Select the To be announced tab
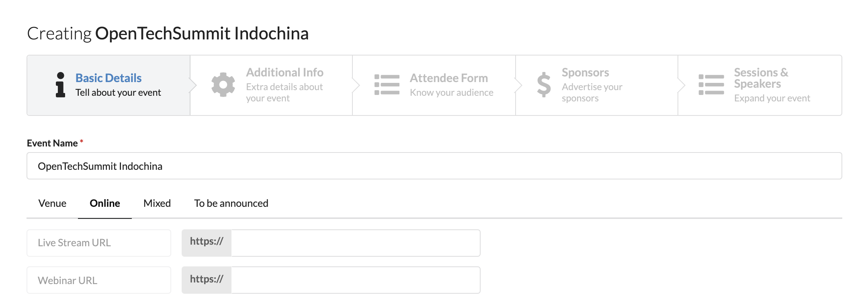 tap(231, 203)
